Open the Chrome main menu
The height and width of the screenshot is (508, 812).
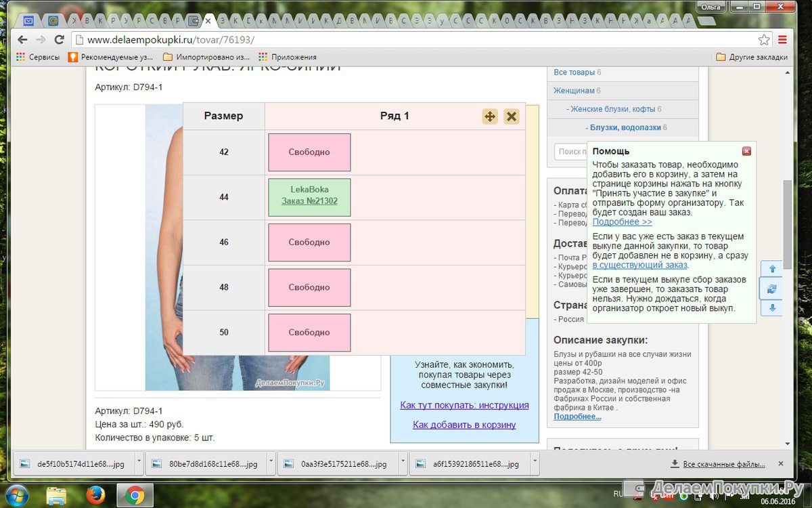[x=783, y=39]
